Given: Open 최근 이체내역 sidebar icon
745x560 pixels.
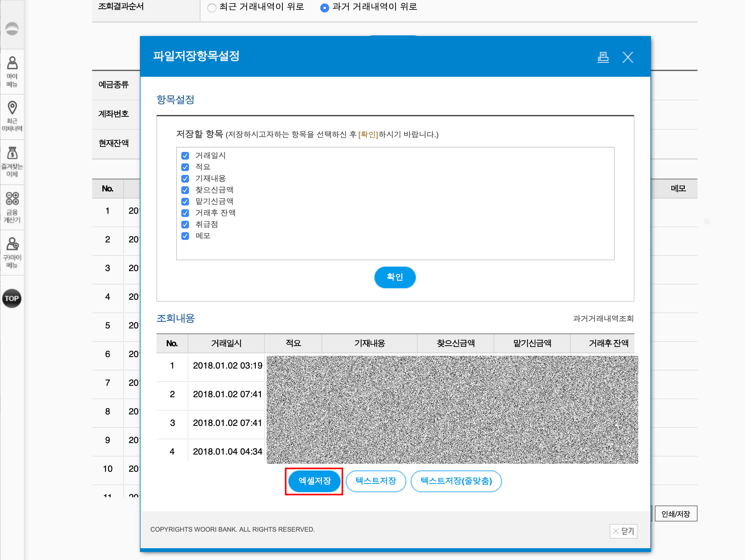Looking at the screenshot, I should pyautogui.click(x=12, y=117).
